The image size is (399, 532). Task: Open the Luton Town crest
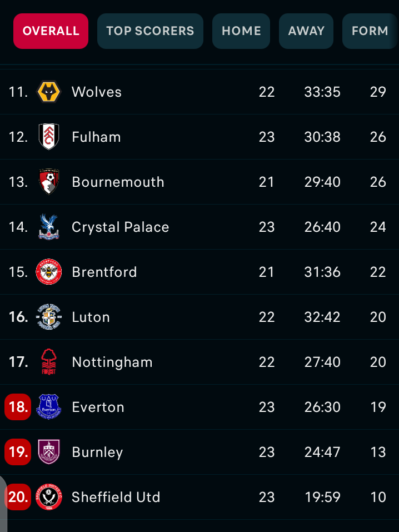[x=49, y=317]
